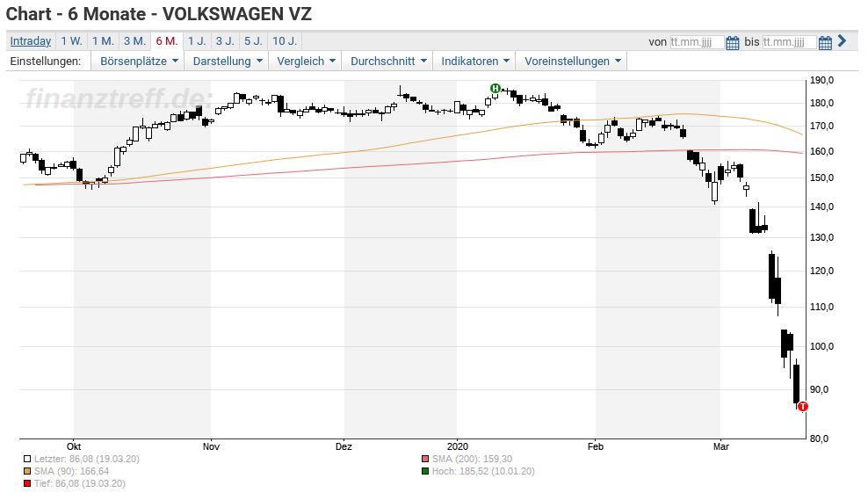This screenshot has height=500, width=868.
Task: Open the Börsenplätze dropdown
Action: (x=139, y=61)
